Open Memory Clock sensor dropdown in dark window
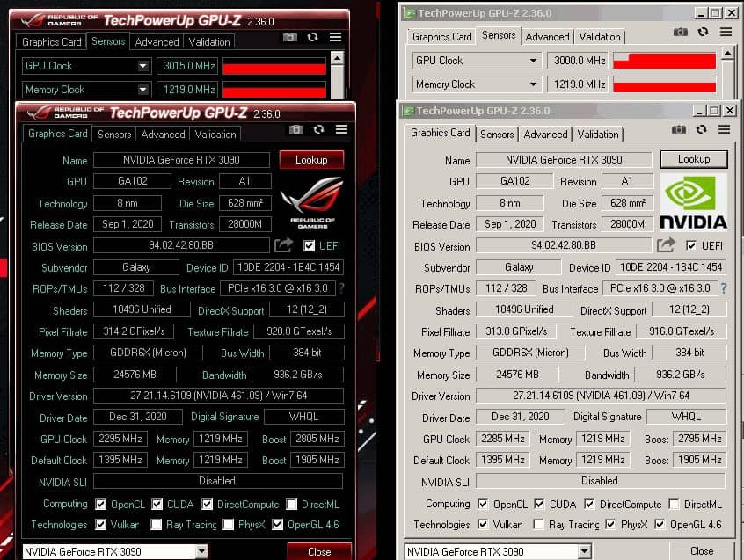The height and width of the screenshot is (560, 744). tap(142, 90)
